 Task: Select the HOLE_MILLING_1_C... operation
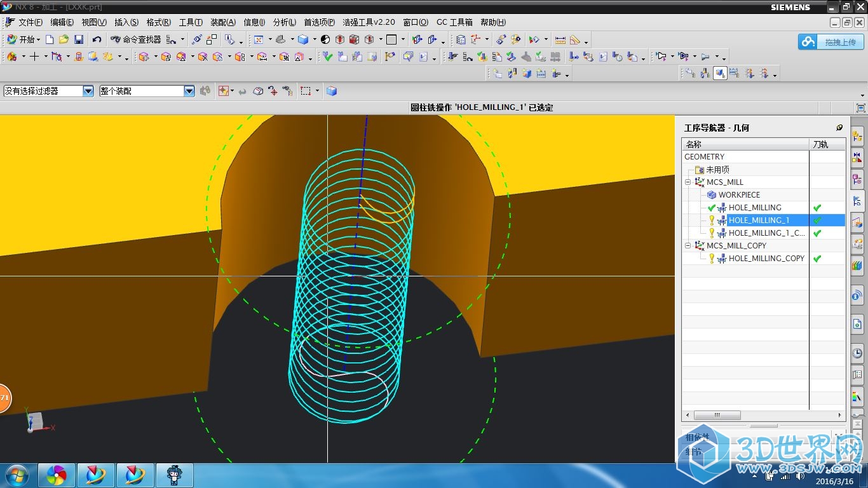point(766,233)
